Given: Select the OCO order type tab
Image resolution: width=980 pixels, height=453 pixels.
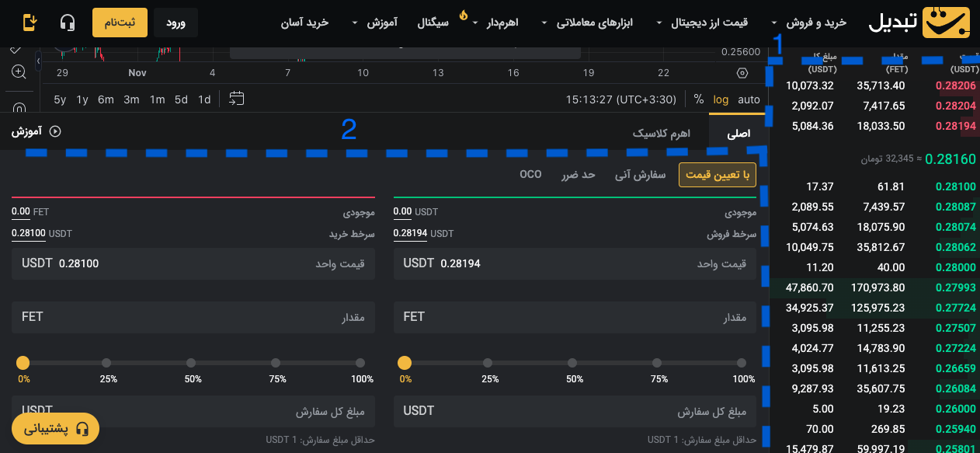Looking at the screenshot, I should 530,174.
